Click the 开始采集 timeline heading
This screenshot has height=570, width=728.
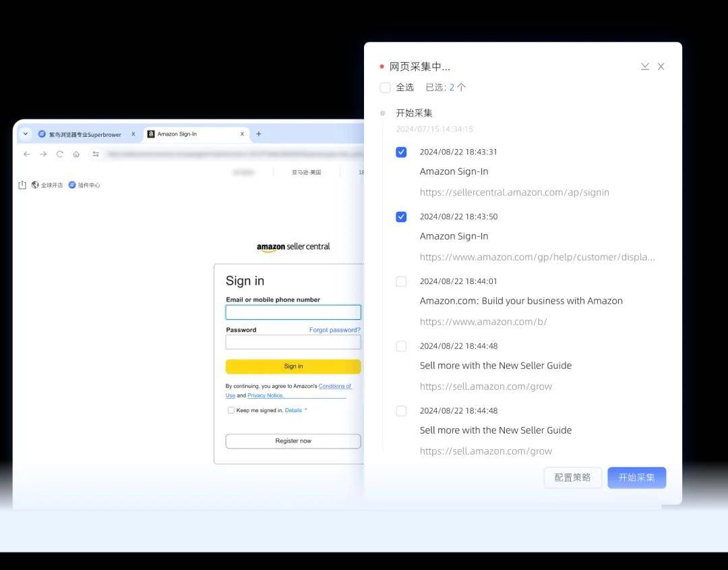point(414,113)
